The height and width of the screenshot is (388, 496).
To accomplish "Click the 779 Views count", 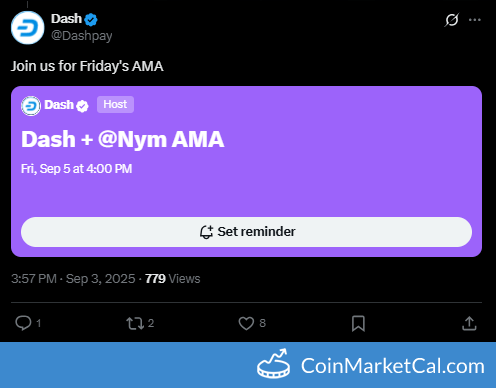I will tap(173, 279).
